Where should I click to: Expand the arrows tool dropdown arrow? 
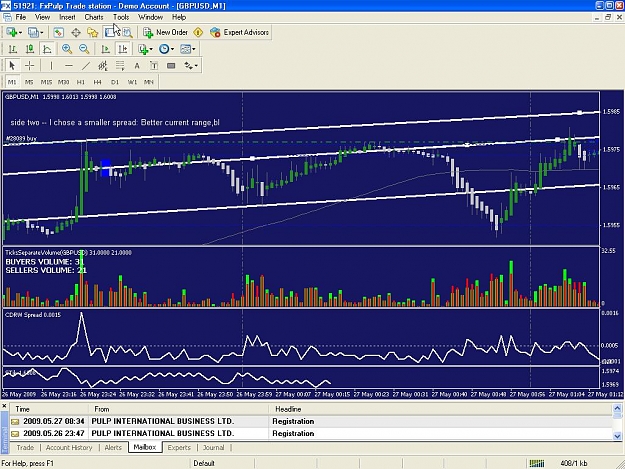point(196,66)
